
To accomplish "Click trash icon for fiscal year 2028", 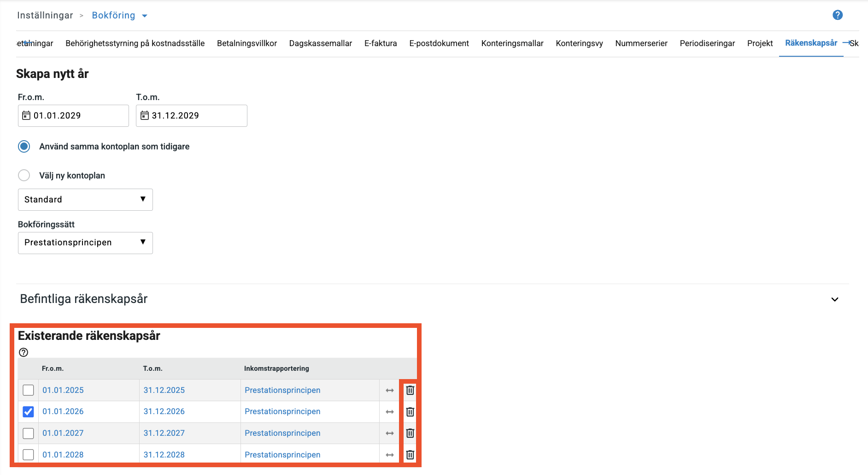I will tap(410, 455).
